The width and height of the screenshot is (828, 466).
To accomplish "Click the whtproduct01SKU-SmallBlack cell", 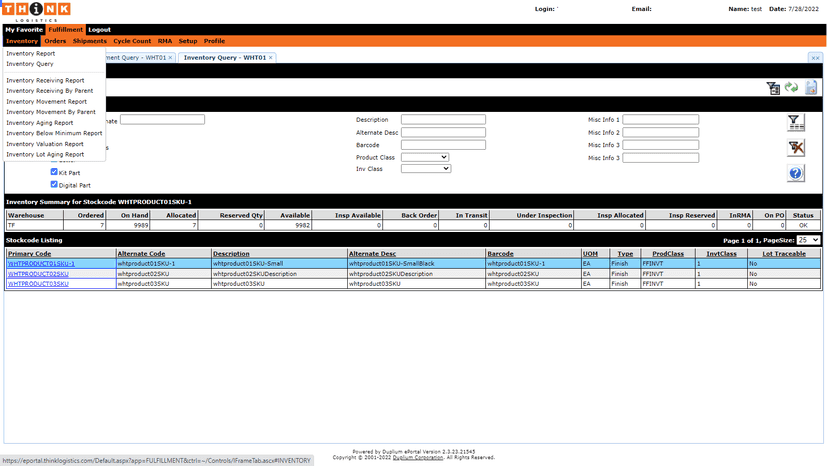I will pyautogui.click(x=416, y=264).
